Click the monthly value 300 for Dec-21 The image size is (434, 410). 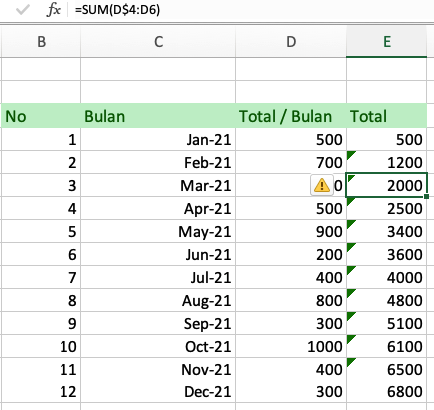pos(291,392)
